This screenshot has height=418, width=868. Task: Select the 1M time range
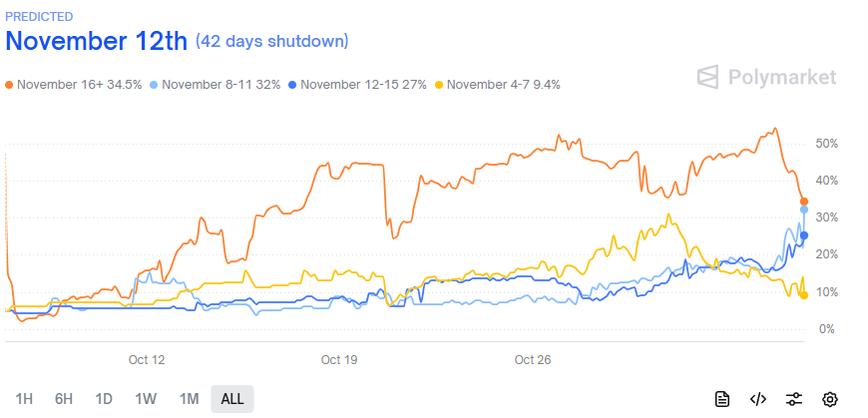[x=189, y=399]
